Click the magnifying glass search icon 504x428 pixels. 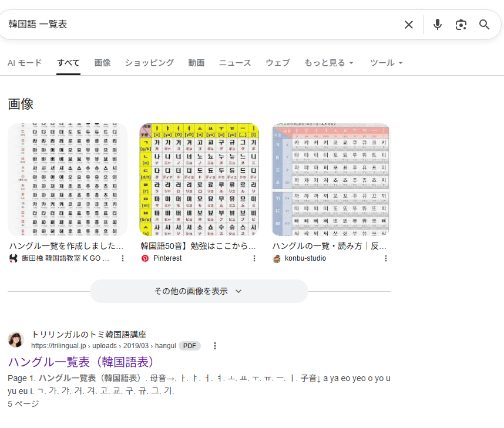tap(484, 25)
